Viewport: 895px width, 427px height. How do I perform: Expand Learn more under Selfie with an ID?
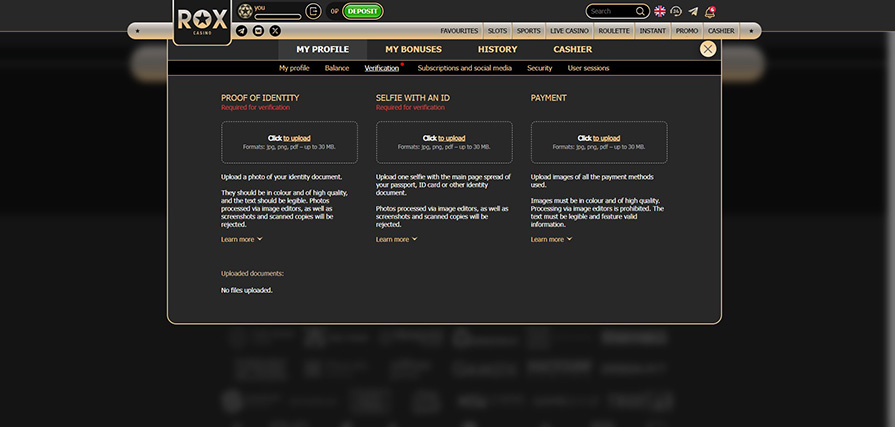click(396, 239)
